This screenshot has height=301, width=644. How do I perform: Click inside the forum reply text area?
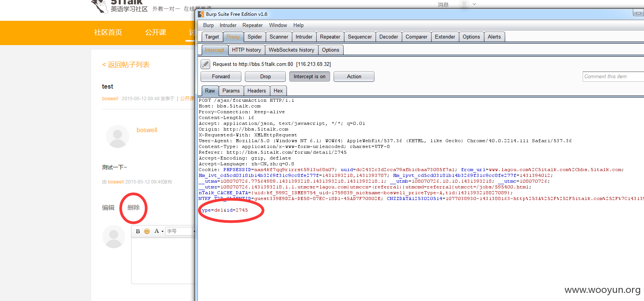coord(163,260)
